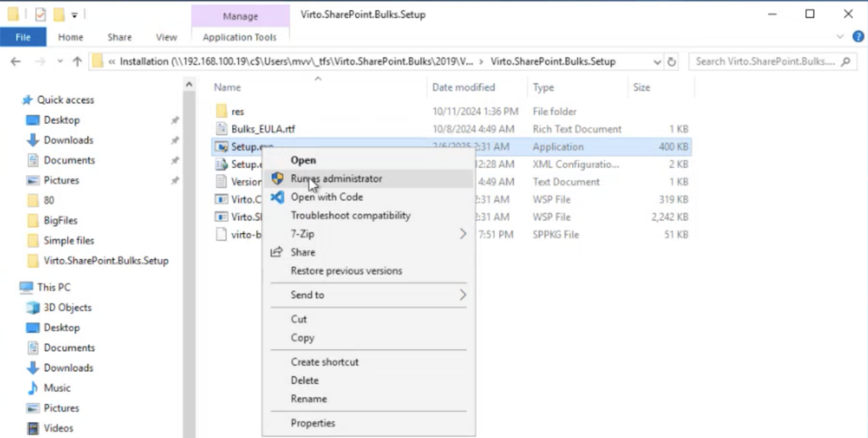Select the 2,242 KB WSP file icon
Image resolution: width=868 pixels, height=438 pixels.
[x=221, y=217]
